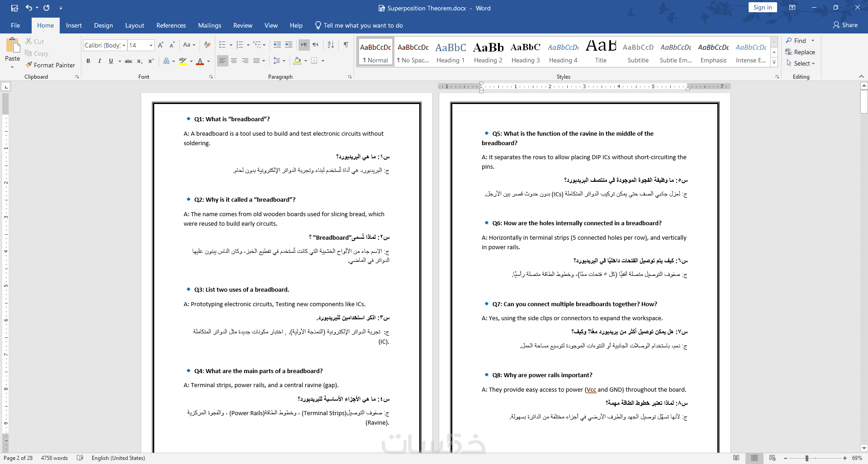Open the font name dropdown

[x=124, y=45]
